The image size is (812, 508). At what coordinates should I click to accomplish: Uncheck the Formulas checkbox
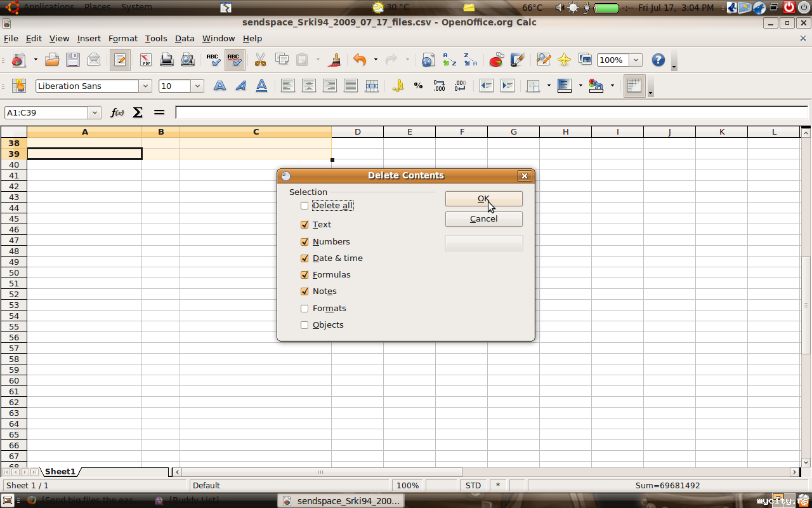click(x=304, y=275)
